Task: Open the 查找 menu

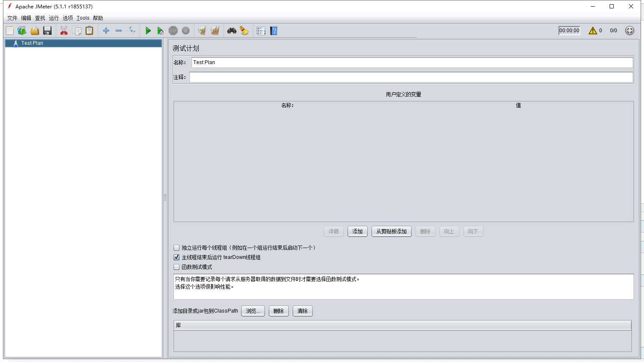Action: coord(40,18)
